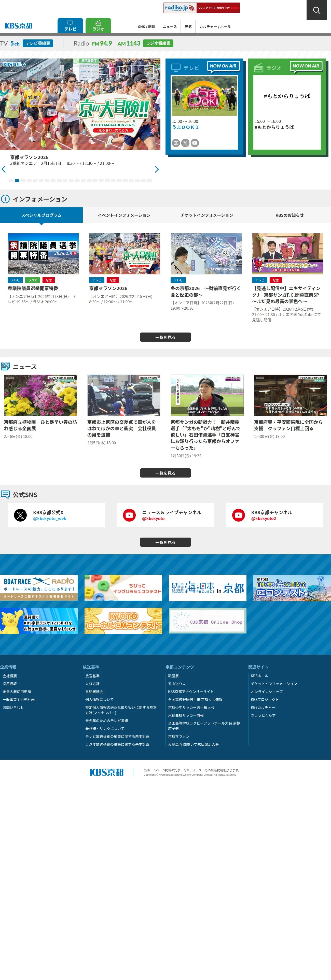This screenshot has width=331, height=980.
Task: Open お問い合わせ footer link
Action: 13,707
